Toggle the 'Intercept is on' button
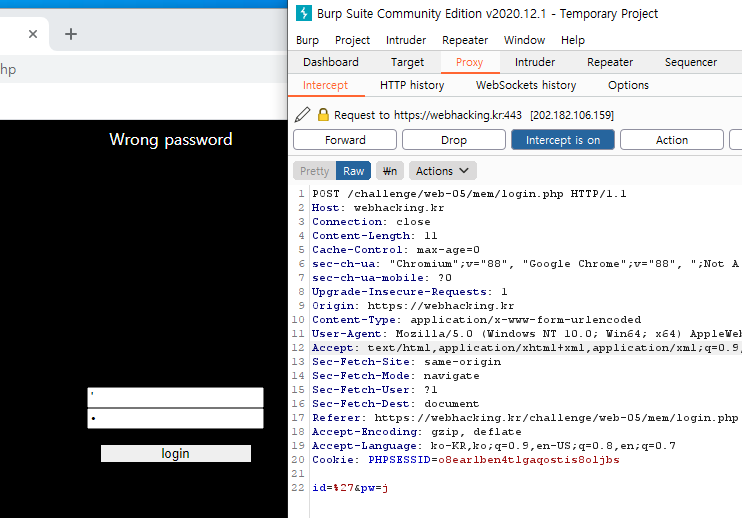 pos(563,140)
